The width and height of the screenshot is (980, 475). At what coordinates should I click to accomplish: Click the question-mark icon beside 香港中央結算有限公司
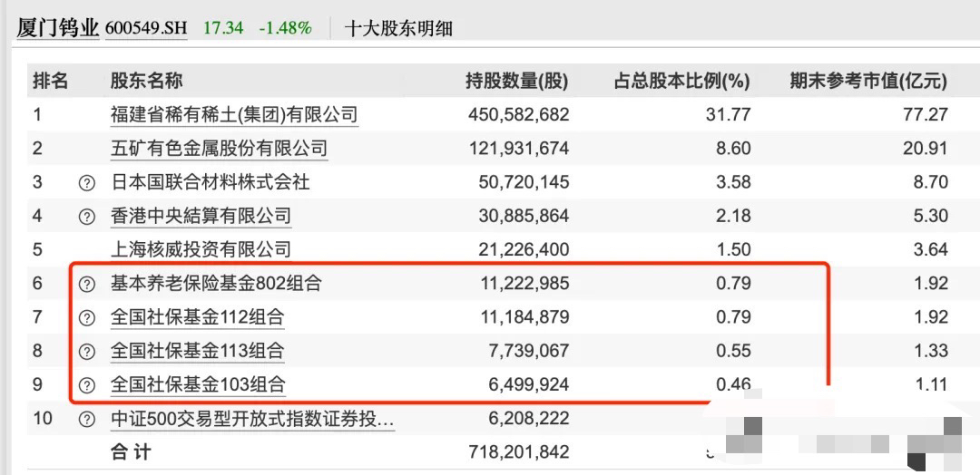click(x=87, y=217)
